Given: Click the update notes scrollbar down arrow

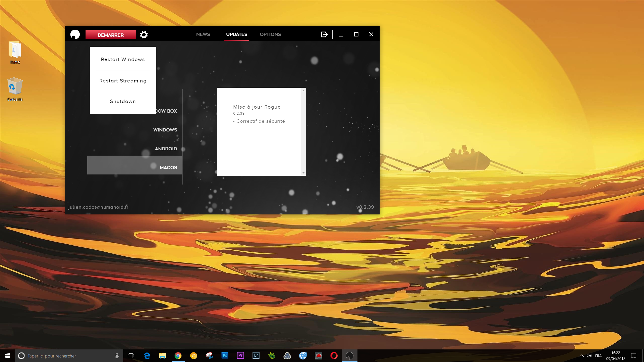Looking at the screenshot, I should (x=303, y=173).
